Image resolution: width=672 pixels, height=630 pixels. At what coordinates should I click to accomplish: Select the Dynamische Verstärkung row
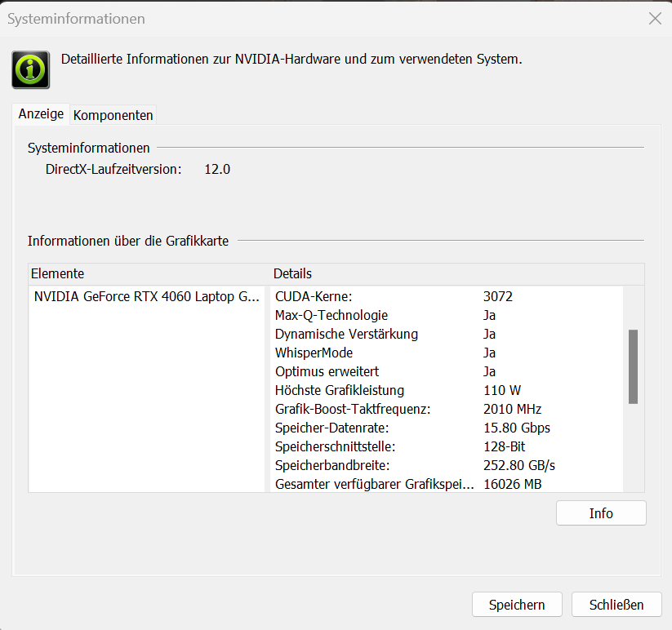click(447, 334)
